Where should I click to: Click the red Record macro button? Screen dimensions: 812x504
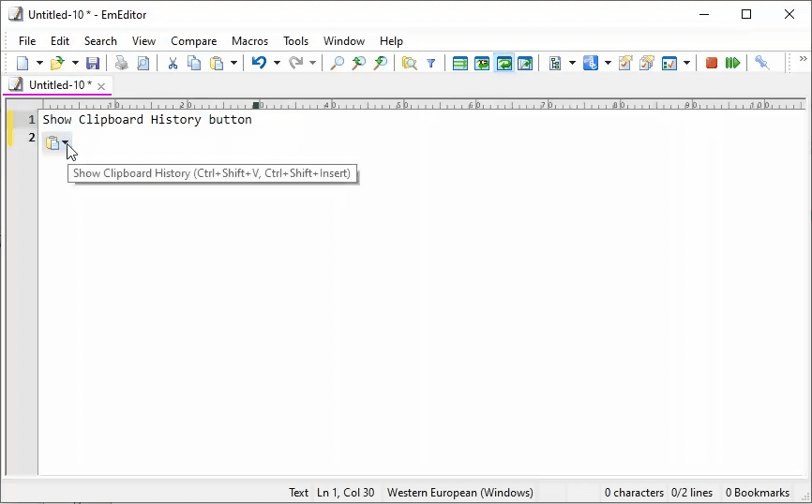711,63
